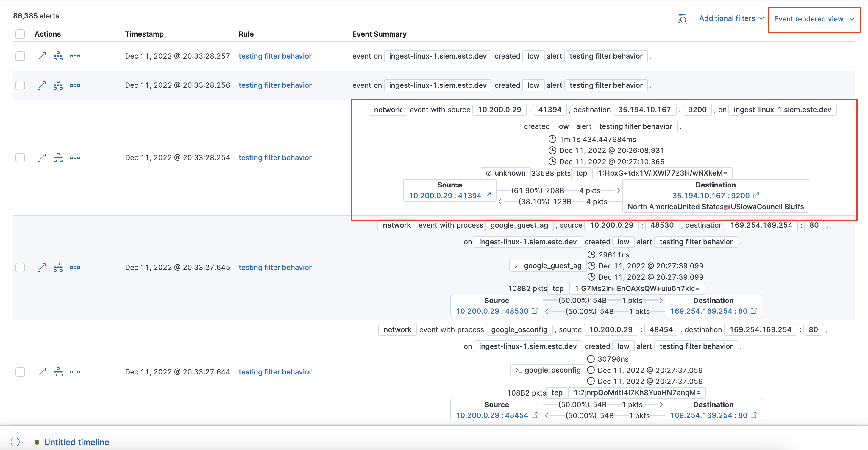The height and width of the screenshot is (450, 868).
Task: Open external link beside source 10.200.0.29:41394
Action: (x=488, y=195)
